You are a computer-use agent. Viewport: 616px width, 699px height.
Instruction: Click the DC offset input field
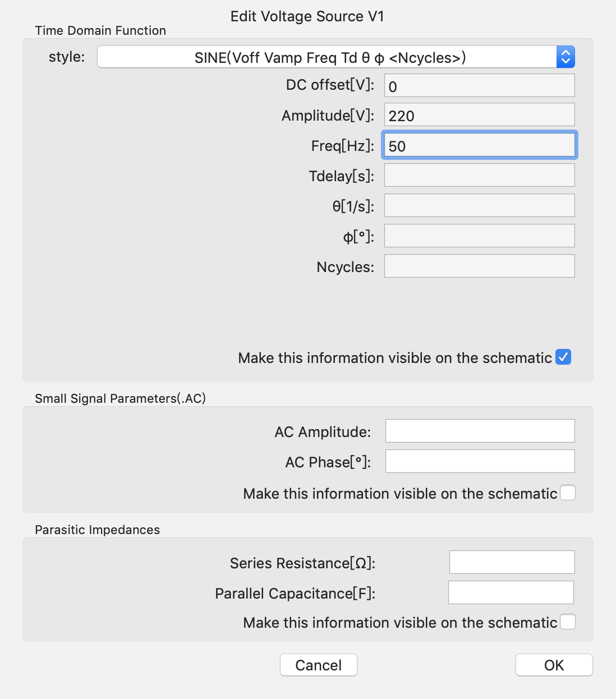coord(479,85)
